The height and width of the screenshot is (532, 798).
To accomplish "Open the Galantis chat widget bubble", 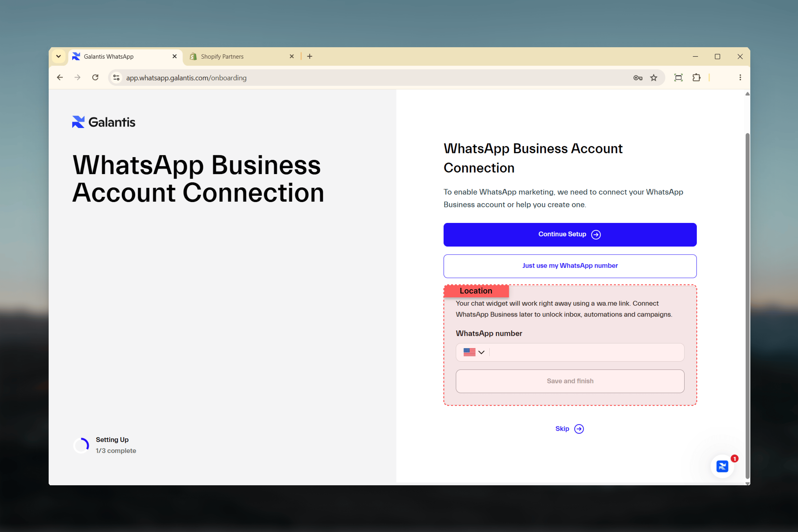I will point(722,466).
